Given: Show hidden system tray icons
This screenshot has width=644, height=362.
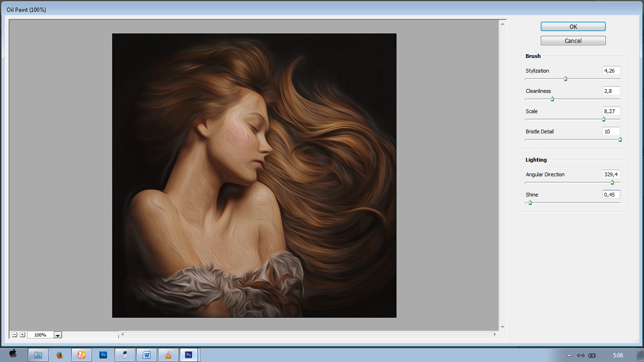Looking at the screenshot, I should pos(569,355).
